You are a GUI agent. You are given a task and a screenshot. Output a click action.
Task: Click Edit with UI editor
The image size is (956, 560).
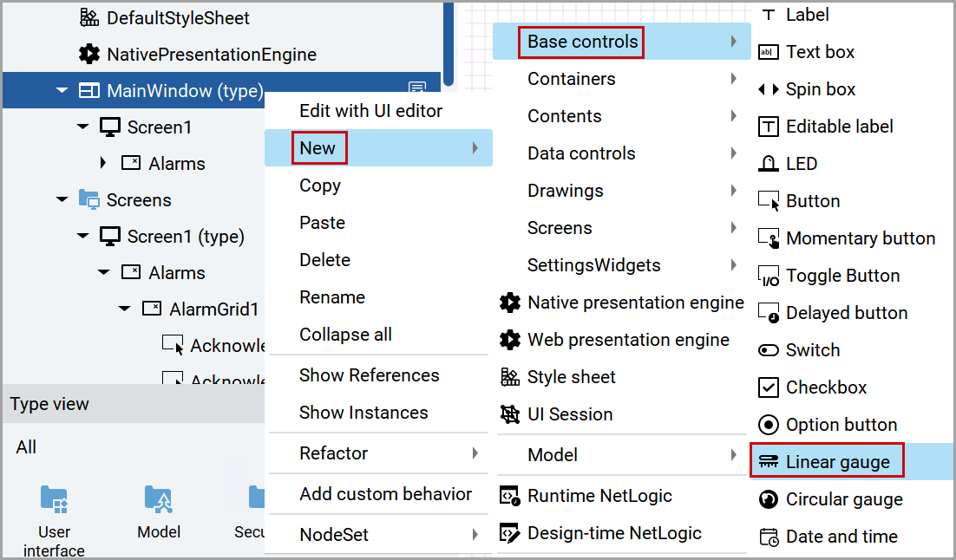pos(370,110)
